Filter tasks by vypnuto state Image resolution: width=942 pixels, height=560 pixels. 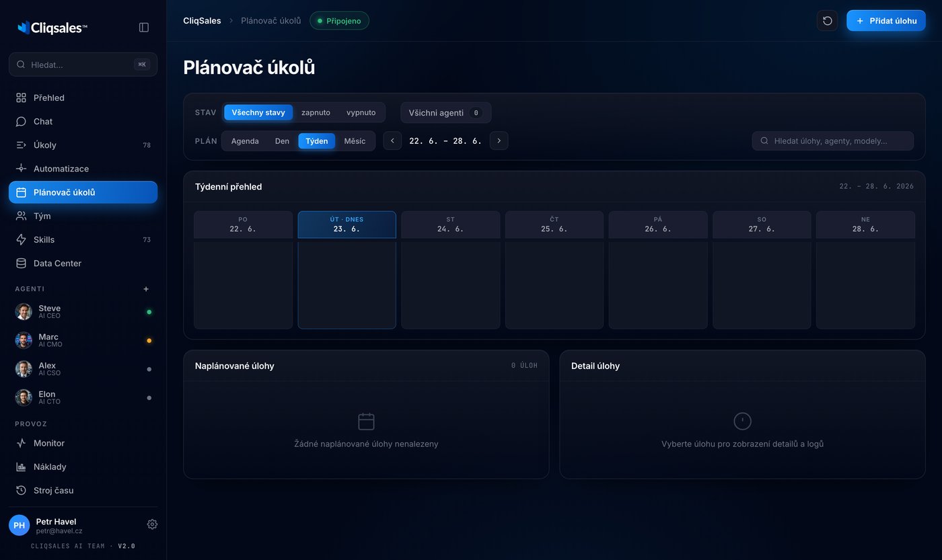(361, 112)
